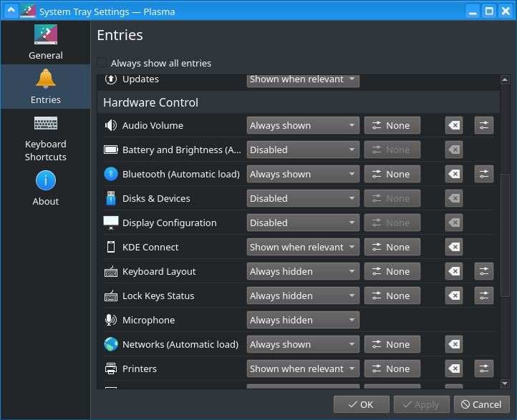Click scrollbar down arrow
This screenshot has height=420, width=517.
(505, 383)
